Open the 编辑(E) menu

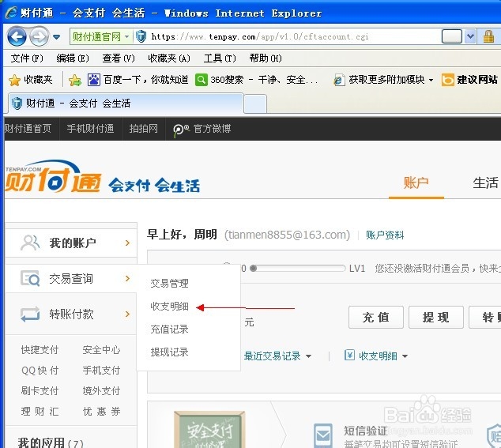tap(73, 58)
